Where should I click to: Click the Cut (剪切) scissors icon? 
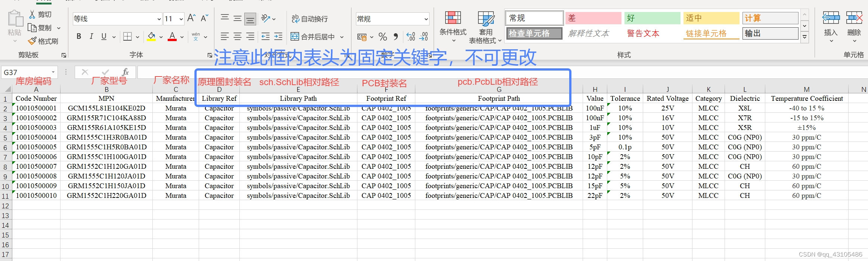pos(32,15)
